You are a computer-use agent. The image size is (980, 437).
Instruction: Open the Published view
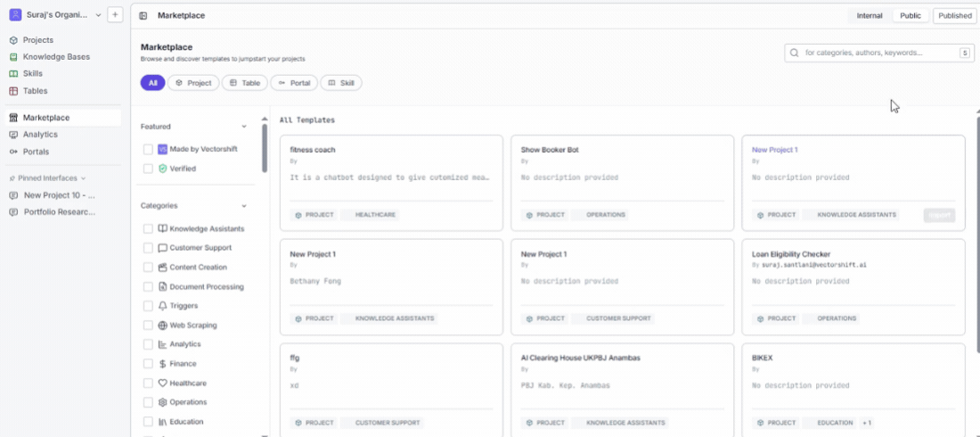tap(954, 16)
